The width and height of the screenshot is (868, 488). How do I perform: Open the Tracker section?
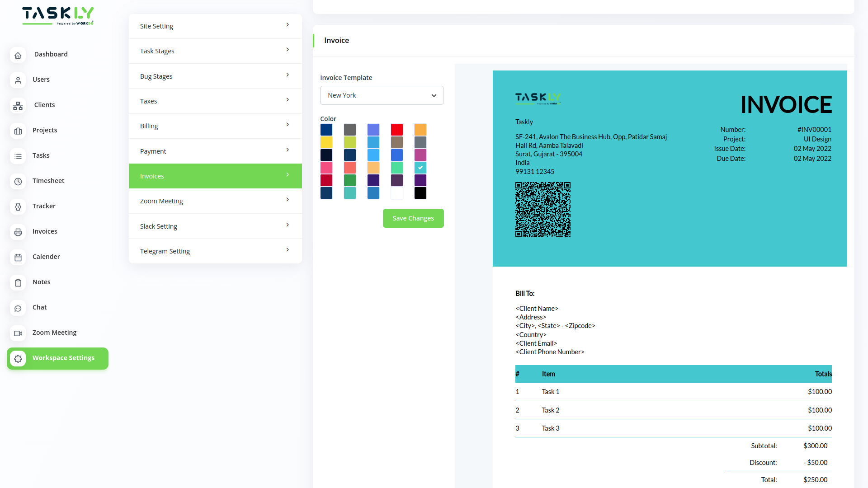44,206
